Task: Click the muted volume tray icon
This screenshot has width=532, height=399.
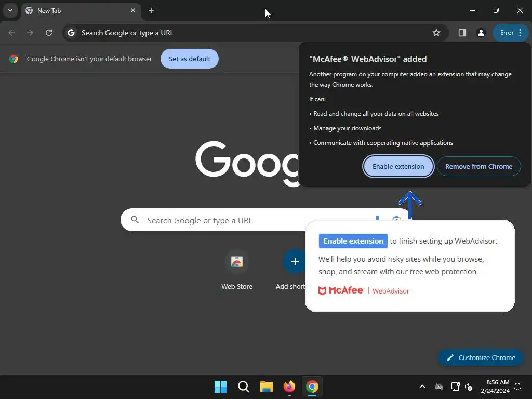Action: pos(469,387)
